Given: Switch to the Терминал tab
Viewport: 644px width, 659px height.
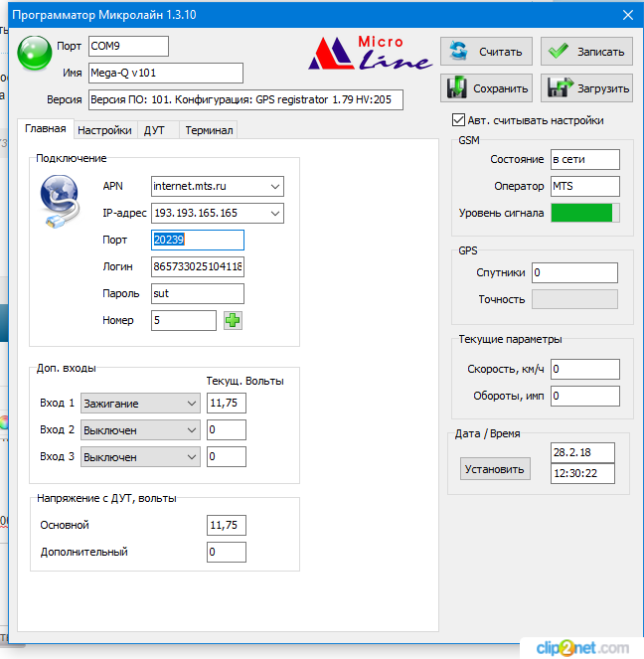Looking at the screenshot, I should click(209, 130).
